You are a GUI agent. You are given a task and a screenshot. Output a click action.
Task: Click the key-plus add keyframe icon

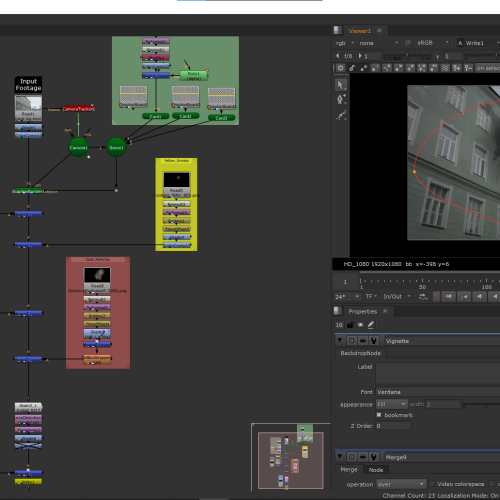pos(456,68)
